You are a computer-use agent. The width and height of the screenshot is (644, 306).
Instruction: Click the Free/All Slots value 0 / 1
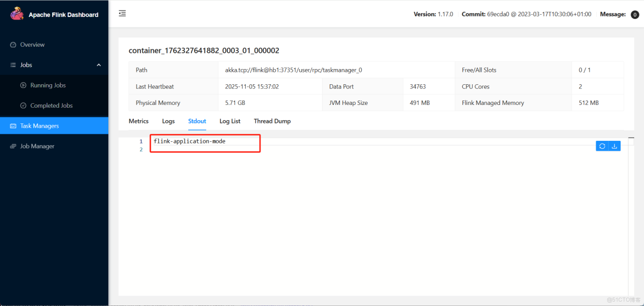(x=585, y=70)
